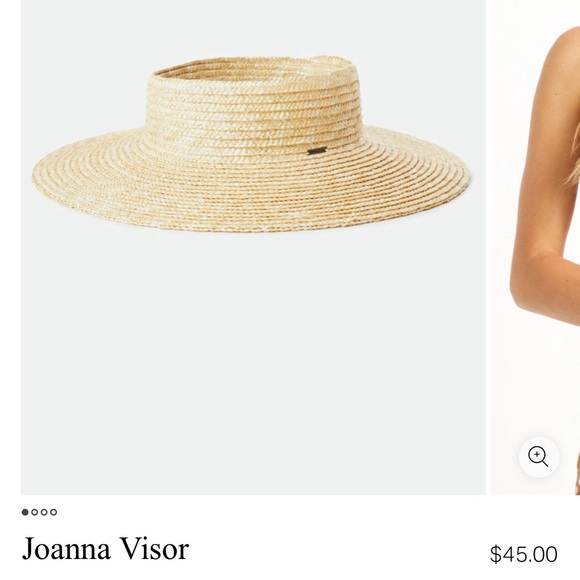Click the empty gray area below the hat
This screenshot has width=580, height=580.
coord(253,362)
